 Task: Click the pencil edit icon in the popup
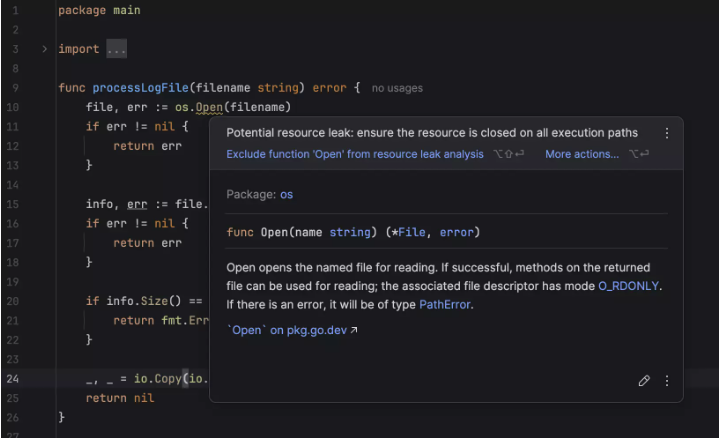pyautogui.click(x=644, y=381)
